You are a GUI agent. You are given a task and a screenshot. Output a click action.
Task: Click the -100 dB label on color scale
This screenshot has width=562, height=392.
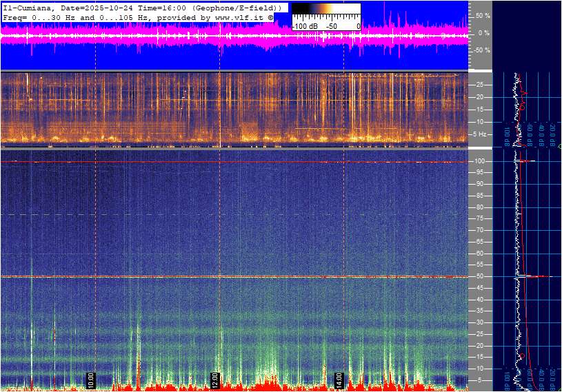304,26
